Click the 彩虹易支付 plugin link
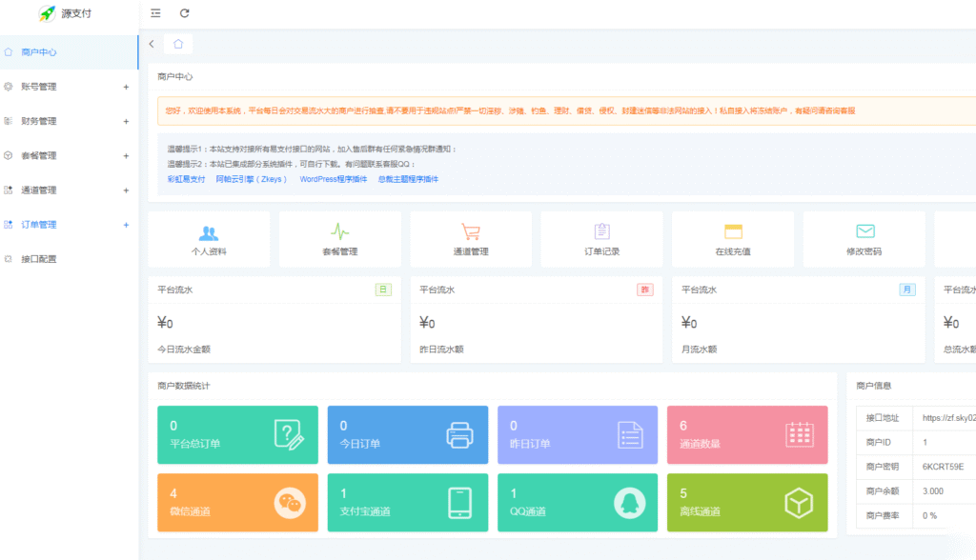976x560 pixels. pos(186,179)
